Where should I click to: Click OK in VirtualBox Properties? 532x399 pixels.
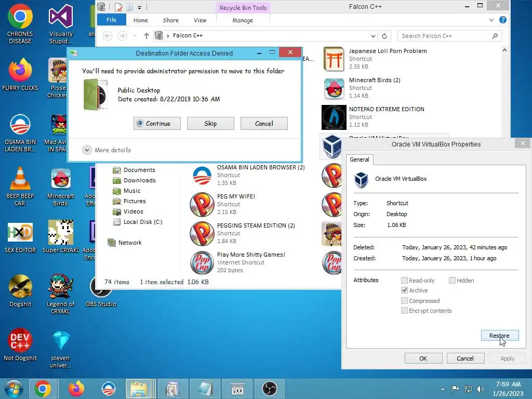[x=423, y=358]
